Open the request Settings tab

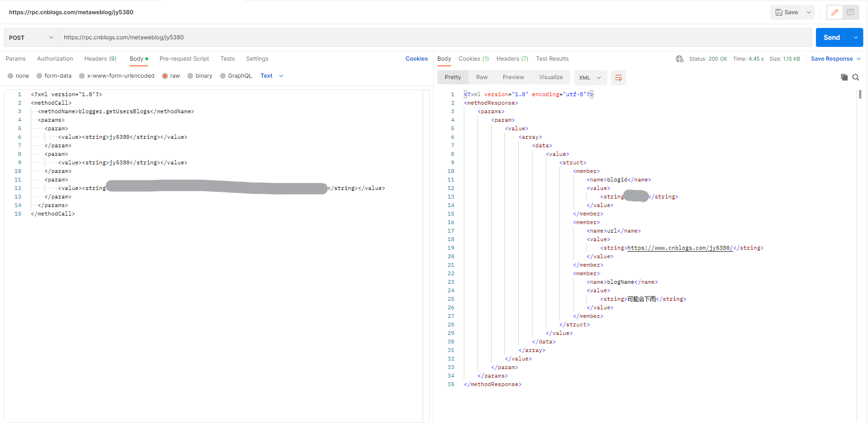257,59
